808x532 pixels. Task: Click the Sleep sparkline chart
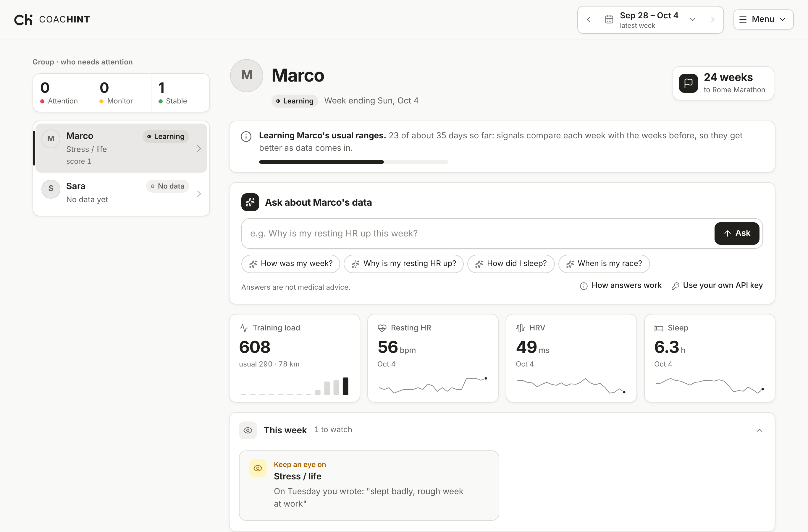pyautogui.click(x=710, y=386)
